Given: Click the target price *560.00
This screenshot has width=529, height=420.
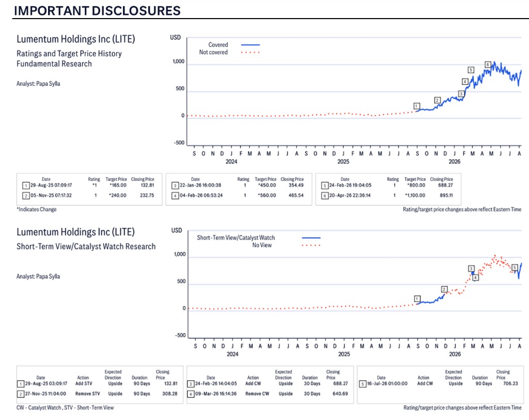Looking at the screenshot, I should pos(267,195).
